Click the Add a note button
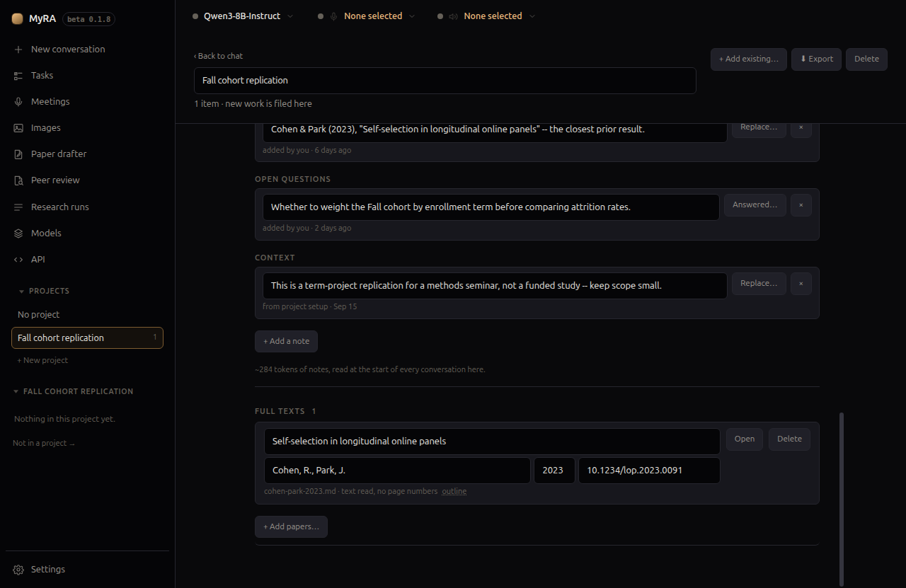This screenshot has width=906, height=588. coord(287,342)
